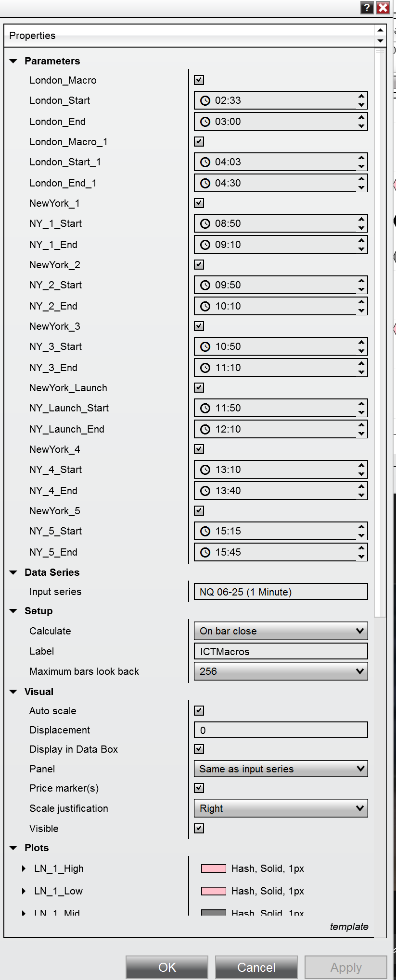Uncheck the NewYork_Launch checkbox

tap(198, 387)
